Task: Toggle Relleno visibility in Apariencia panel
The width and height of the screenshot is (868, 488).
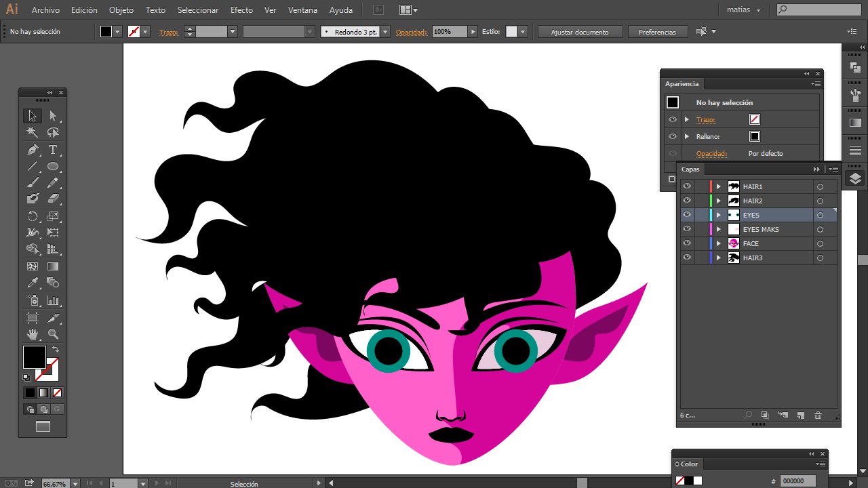Action: [x=673, y=136]
